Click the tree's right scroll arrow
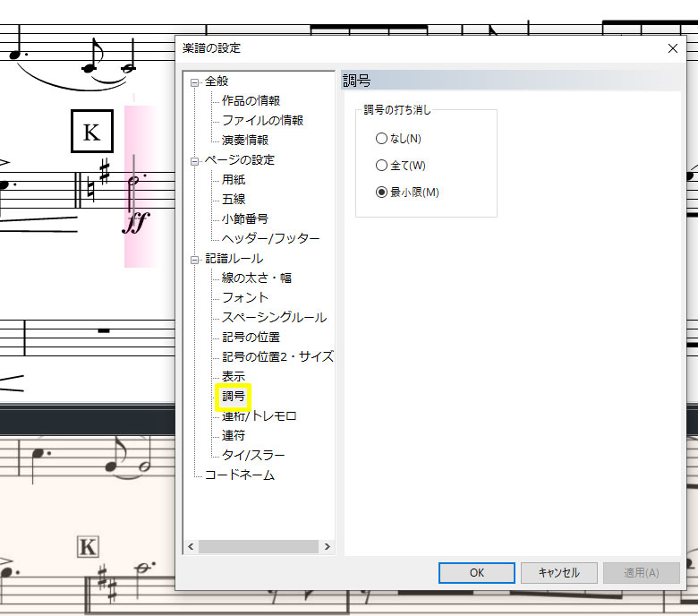698x616 pixels. click(328, 546)
